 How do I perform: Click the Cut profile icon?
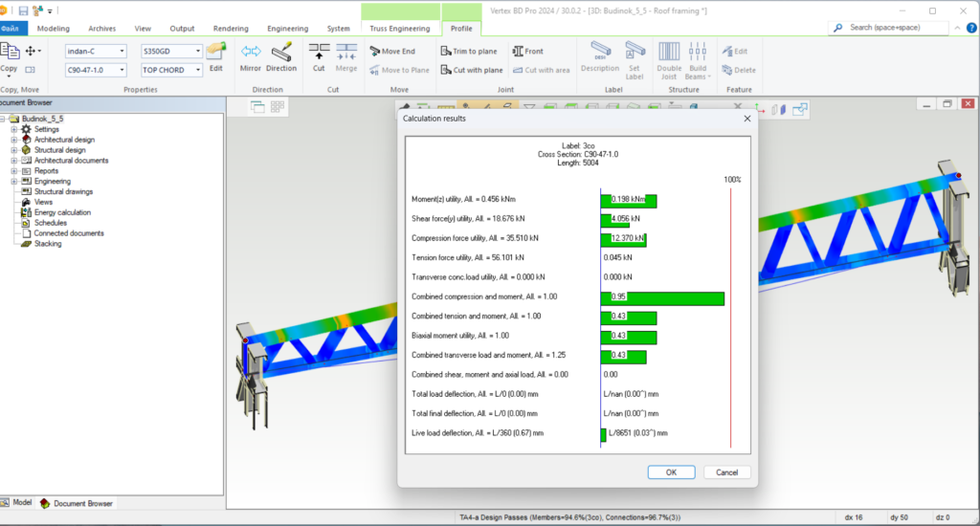[x=319, y=52]
